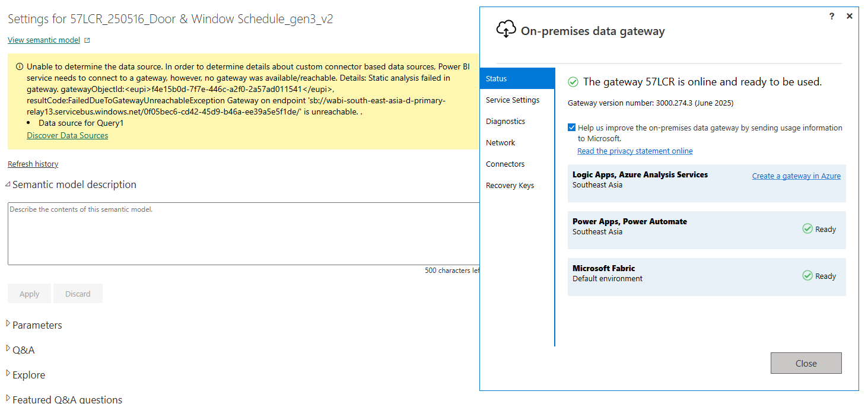Image resolution: width=868 pixels, height=404 pixels.
Task: Expand the Explore section
Action: [8, 374]
